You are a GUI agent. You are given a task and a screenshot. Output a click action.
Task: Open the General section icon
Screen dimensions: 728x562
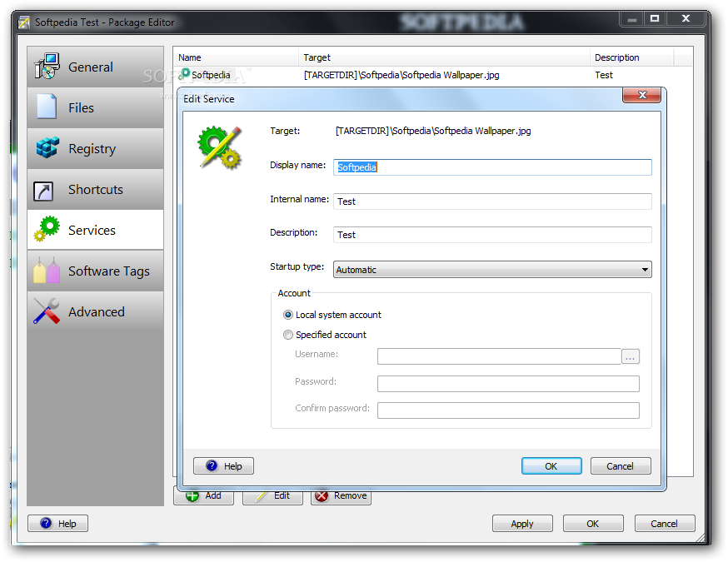click(47, 67)
